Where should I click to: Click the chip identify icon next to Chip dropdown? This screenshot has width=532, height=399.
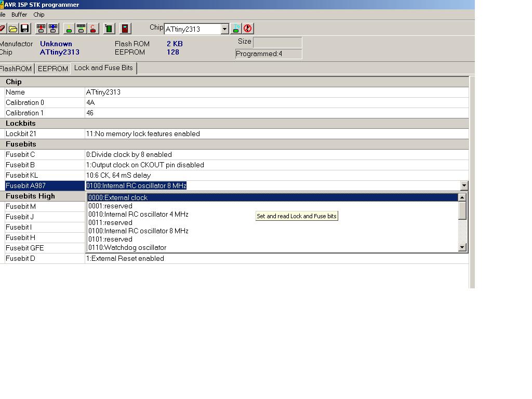[x=236, y=29]
